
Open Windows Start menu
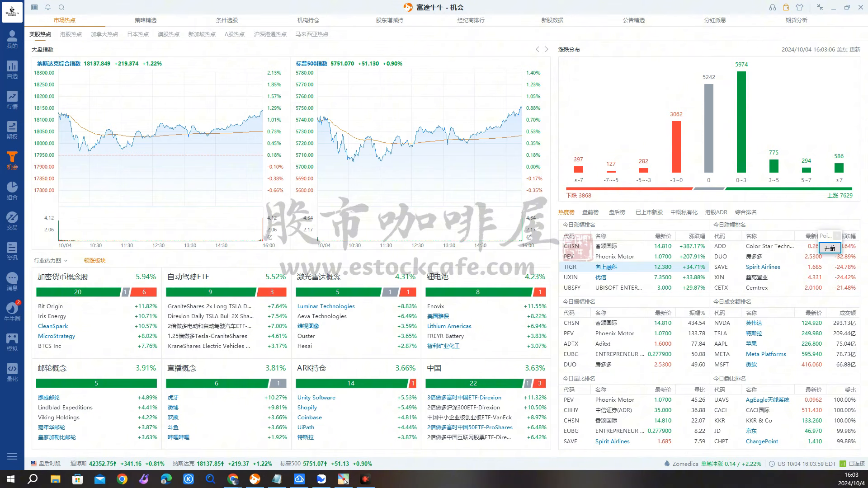coord(11,479)
